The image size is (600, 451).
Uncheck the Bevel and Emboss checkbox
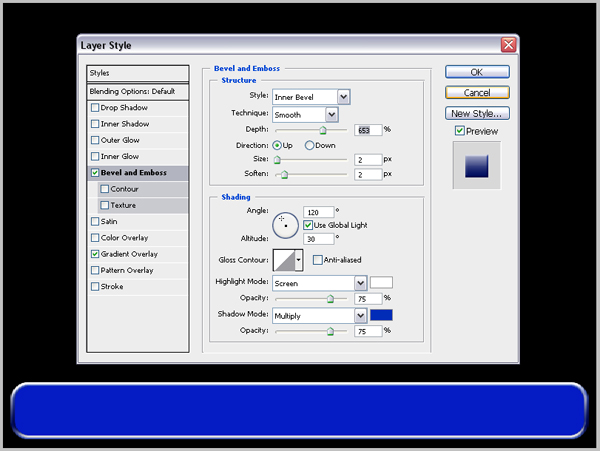coord(95,173)
